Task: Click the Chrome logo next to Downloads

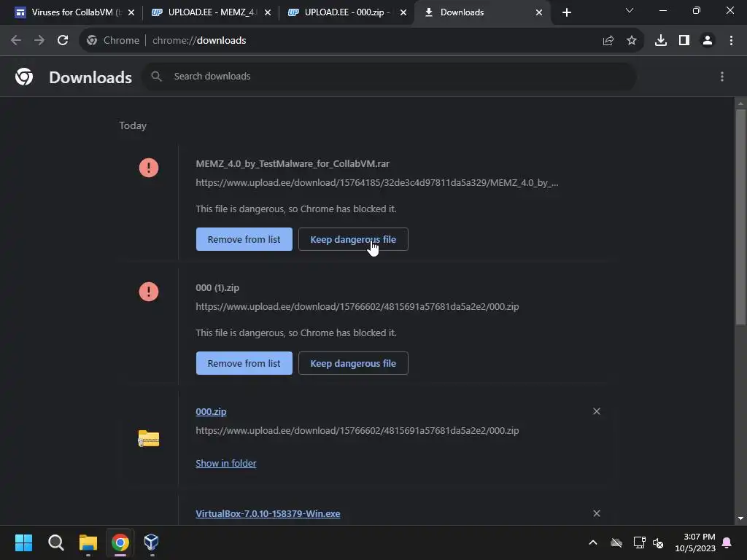Action: point(24,77)
